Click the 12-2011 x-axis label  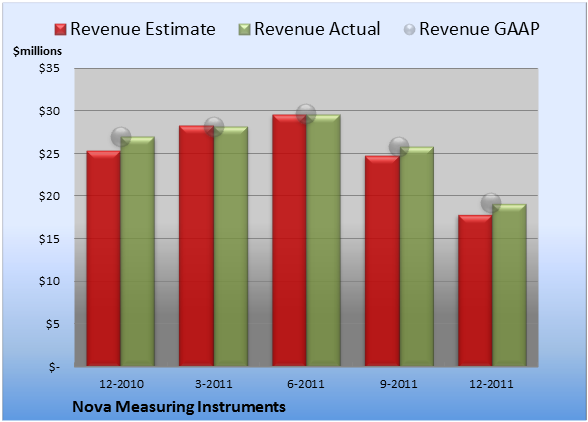[491, 384]
